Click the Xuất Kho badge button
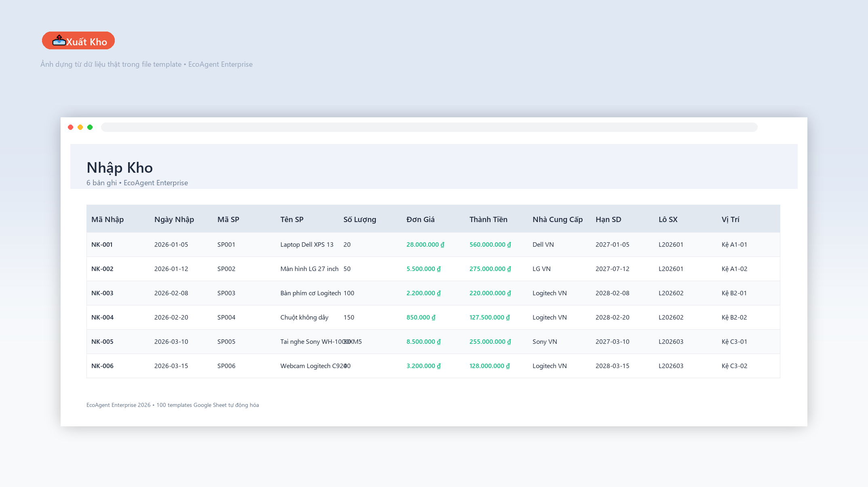The image size is (868, 487). (x=78, y=41)
